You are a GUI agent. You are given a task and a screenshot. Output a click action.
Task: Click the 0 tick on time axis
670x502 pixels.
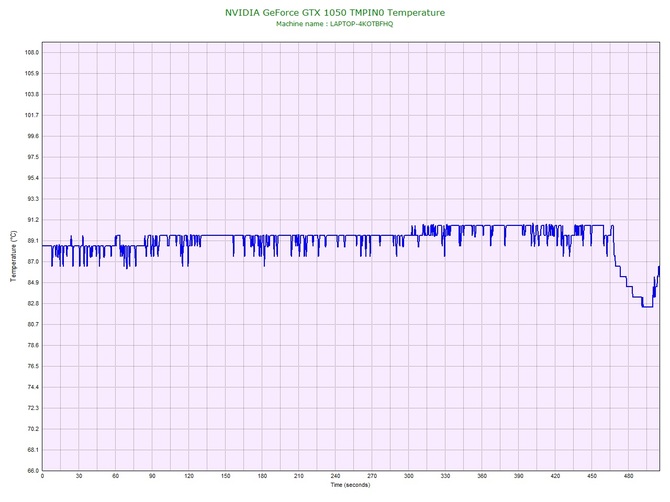pos(42,476)
